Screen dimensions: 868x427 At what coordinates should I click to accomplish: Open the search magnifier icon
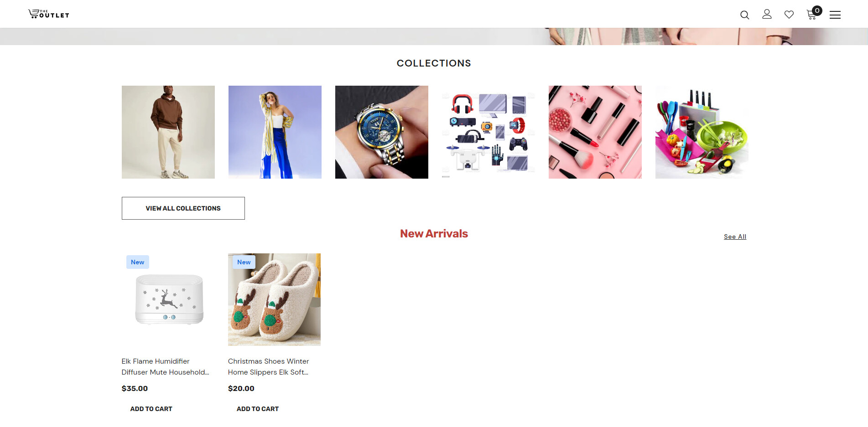[744, 15]
